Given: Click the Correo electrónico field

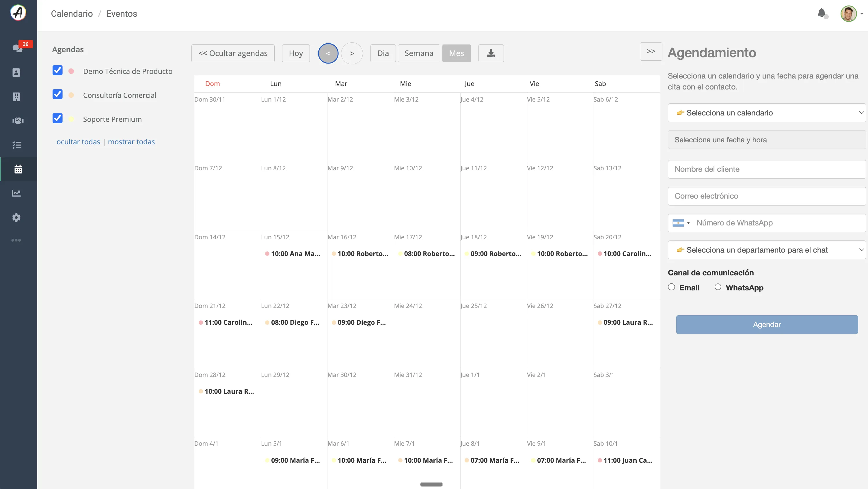Looking at the screenshot, I should pos(767,196).
